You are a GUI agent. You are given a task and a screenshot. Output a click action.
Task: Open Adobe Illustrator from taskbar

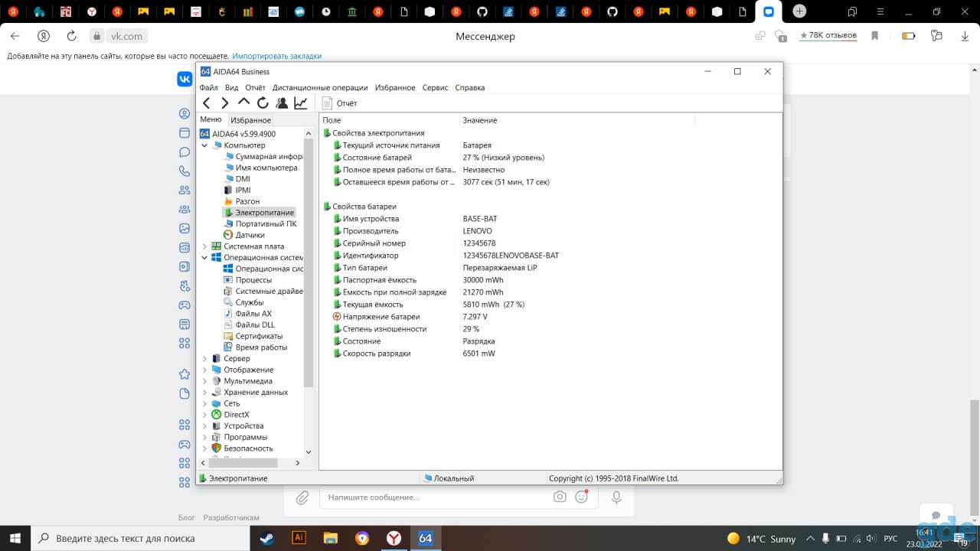point(299,538)
